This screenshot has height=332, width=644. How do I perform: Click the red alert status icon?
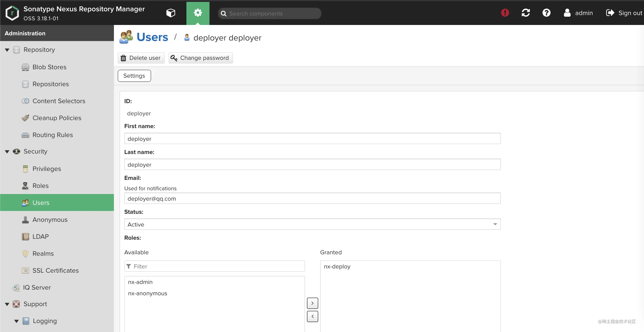pyautogui.click(x=505, y=13)
